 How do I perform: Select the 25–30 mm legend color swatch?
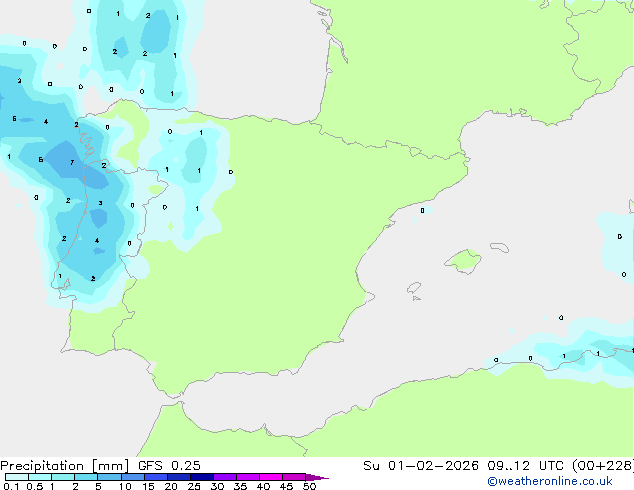(202, 477)
